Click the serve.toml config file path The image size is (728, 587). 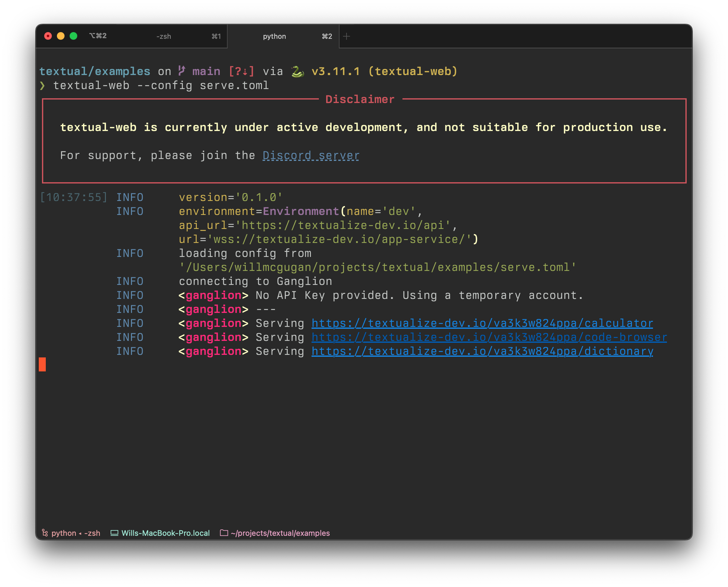tap(378, 267)
